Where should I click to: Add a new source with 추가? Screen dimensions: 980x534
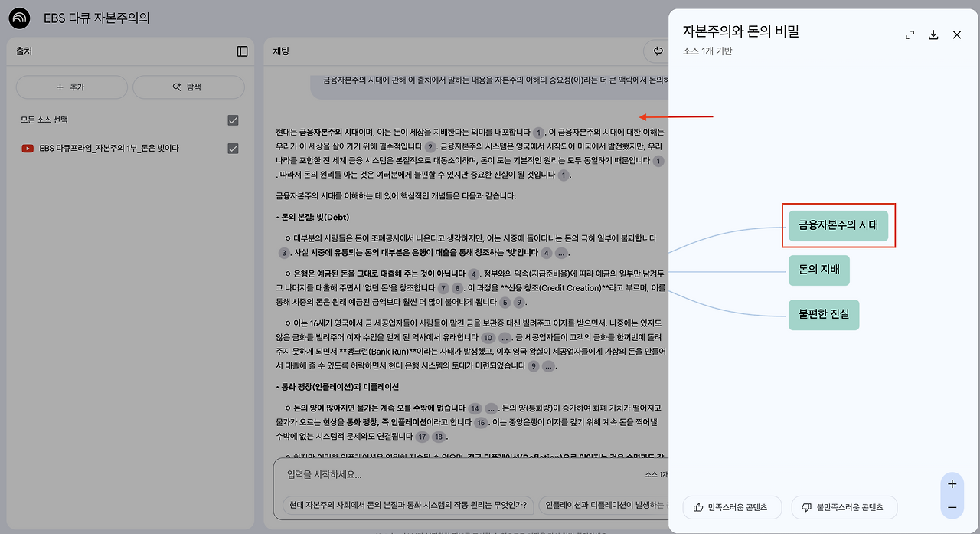pos(71,87)
